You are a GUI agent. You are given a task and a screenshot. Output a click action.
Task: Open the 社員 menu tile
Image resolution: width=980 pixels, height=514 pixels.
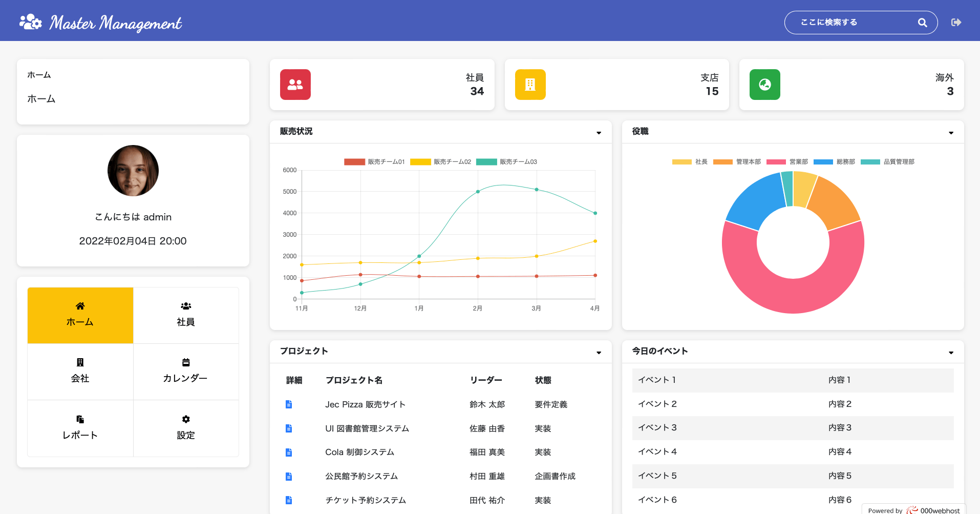tap(186, 315)
